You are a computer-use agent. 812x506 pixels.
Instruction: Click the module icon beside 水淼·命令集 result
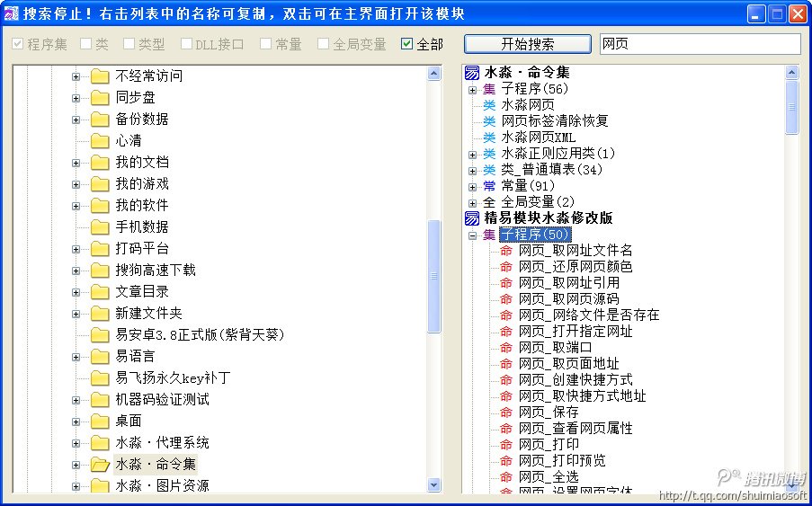click(x=472, y=73)
